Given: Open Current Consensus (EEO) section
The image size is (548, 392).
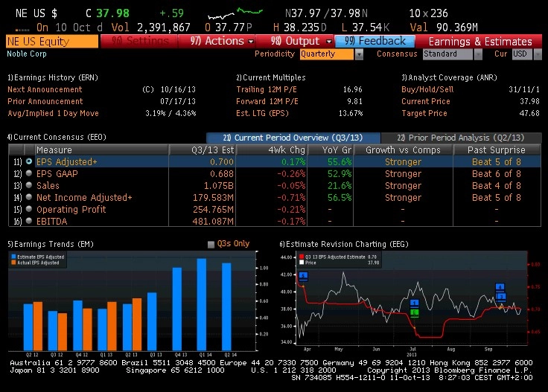Looking at the screenshot, I should (x=57, y=137).
